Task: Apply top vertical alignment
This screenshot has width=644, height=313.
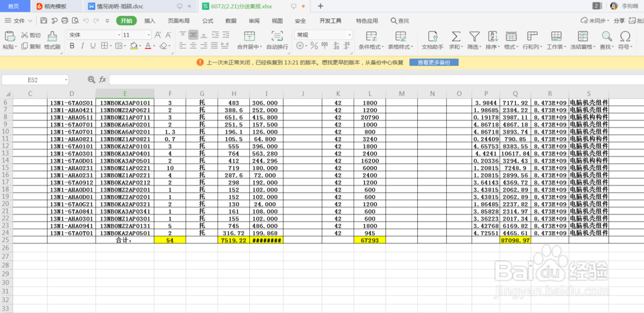Action: pos(183,35)
